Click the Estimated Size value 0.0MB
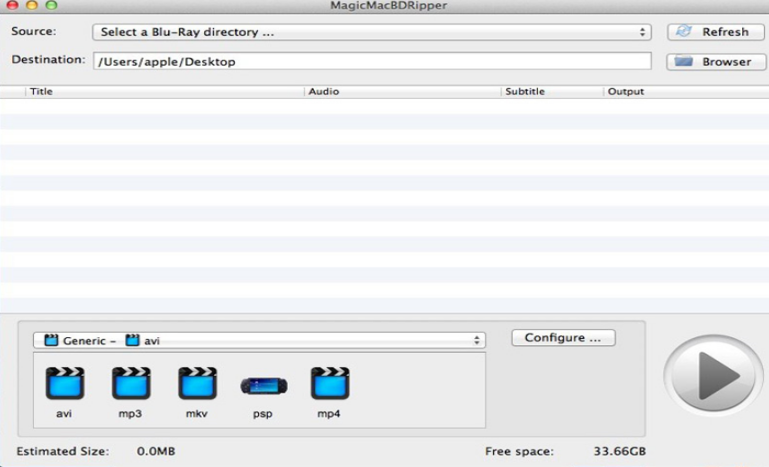 pos(156,451)
